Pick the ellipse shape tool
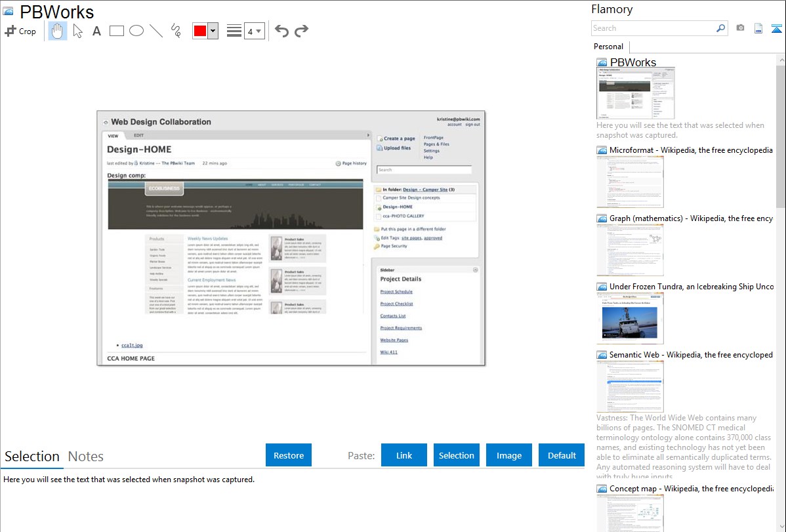The image size is (786, 532). 136,31
